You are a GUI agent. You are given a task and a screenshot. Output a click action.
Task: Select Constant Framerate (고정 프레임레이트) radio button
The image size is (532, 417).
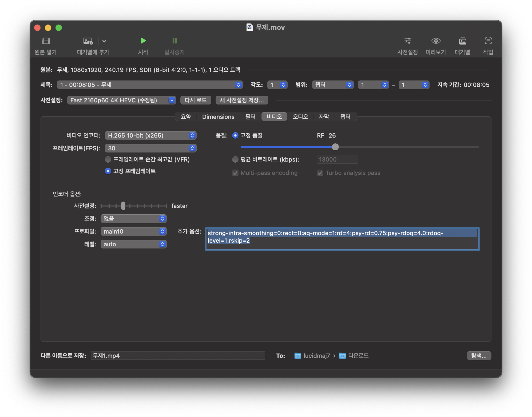108,171
